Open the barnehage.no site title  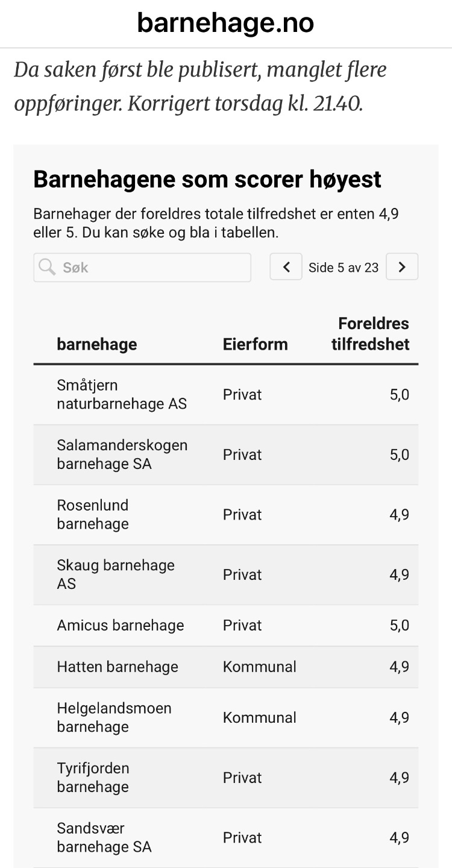coord(225,24)
